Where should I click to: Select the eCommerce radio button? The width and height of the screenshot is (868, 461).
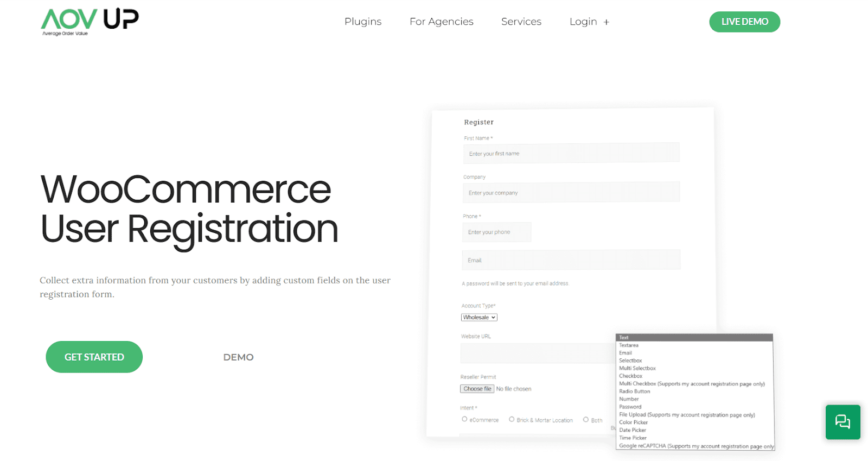[x=464, y=419]
